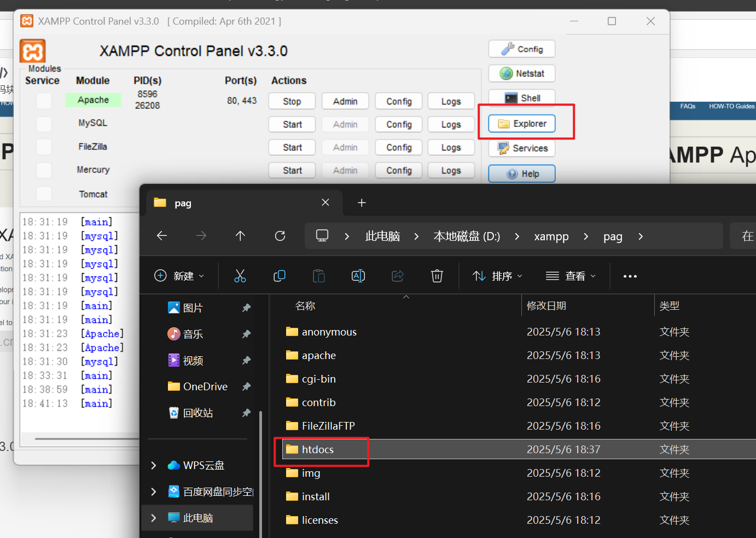Open the three-dot more options menu
Screen dimensions: 756x538
[630, 276]
